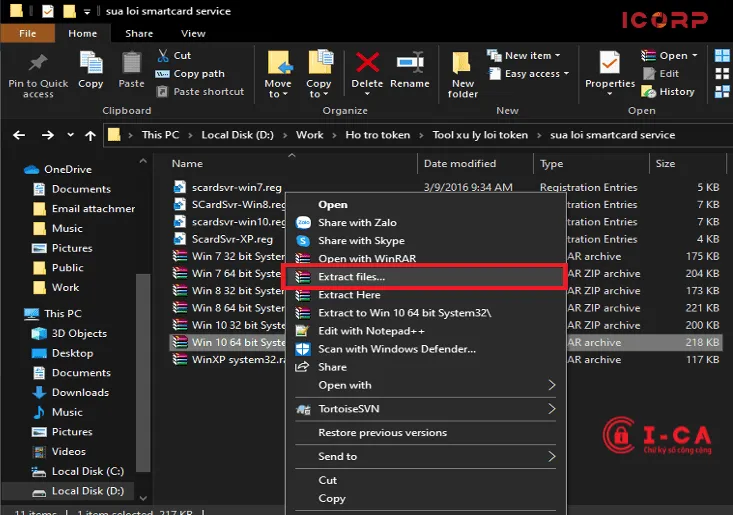Open Easy access dropdown
This screenshot has width=733, height=515.
pyautogui.click(x=529, y=74)
